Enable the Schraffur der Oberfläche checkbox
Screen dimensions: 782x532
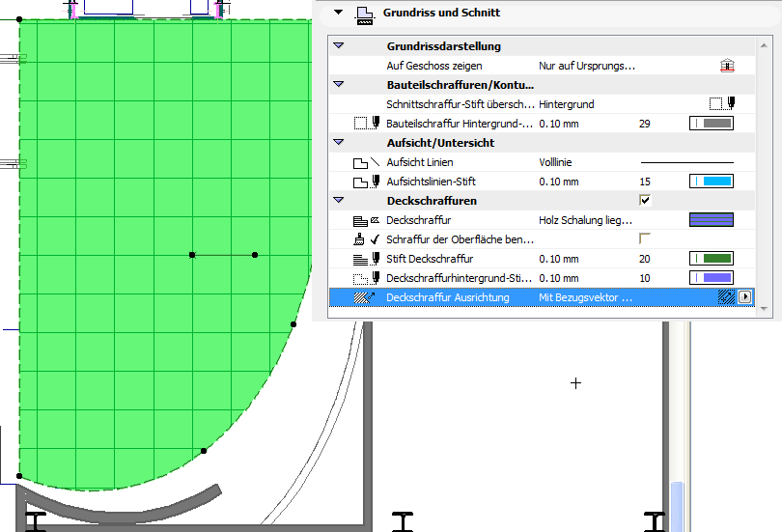(x=646, y=238)
